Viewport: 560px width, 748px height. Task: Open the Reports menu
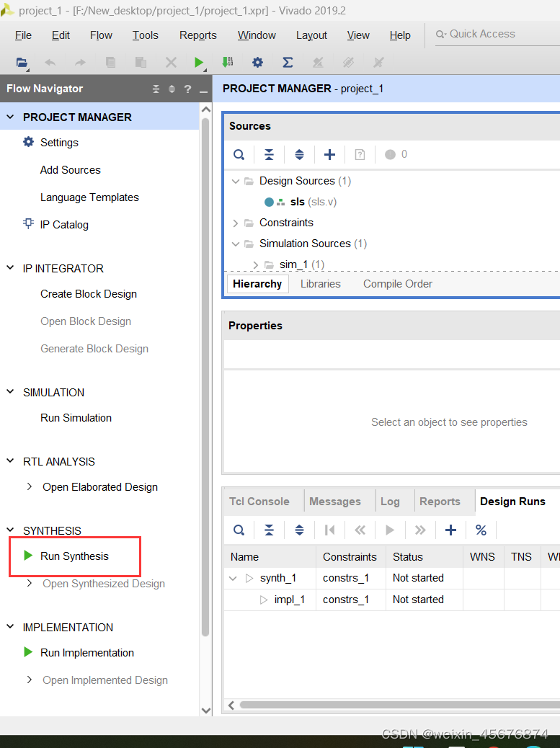point(198,35)
